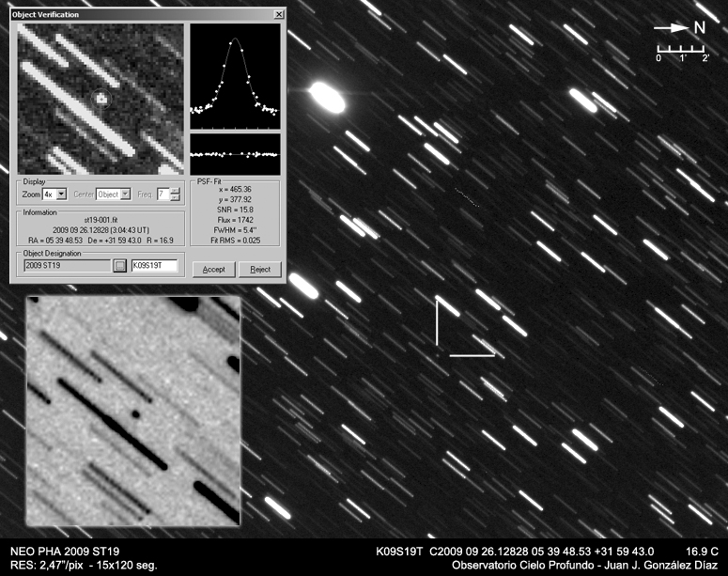Click the inverted negative inset image

coord(133,411)
